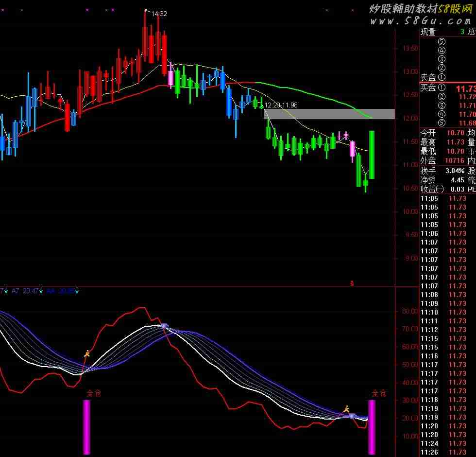Click the orange running-man signal near the right 全仓 bar
Viewport: 476px width, 457px height.
(x=346, y=409)
